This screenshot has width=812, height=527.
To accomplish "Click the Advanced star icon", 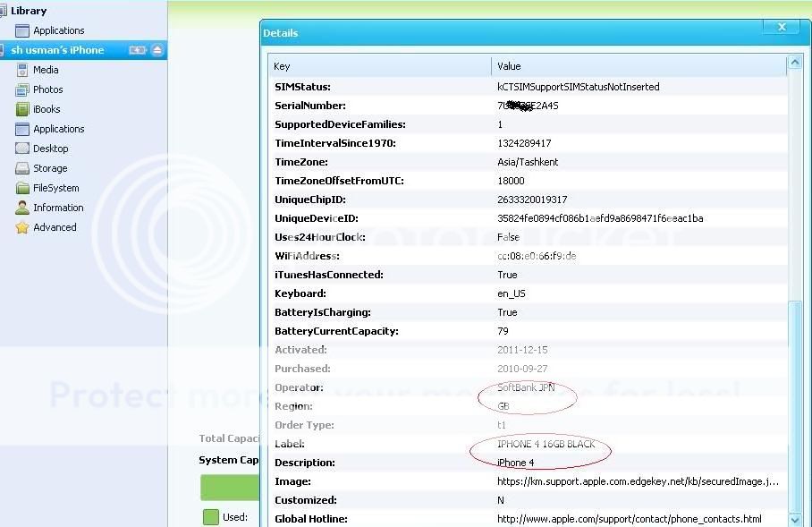I will tap(21, 227).
